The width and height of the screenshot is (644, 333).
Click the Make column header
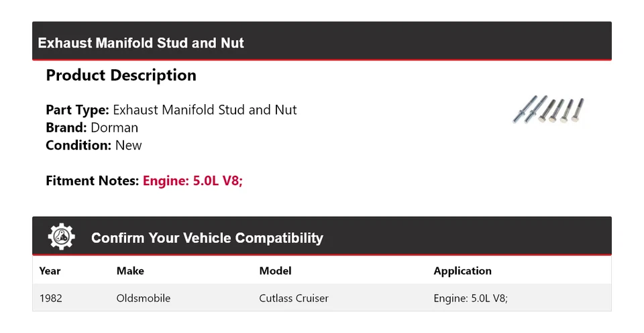[x=130, y=271]
